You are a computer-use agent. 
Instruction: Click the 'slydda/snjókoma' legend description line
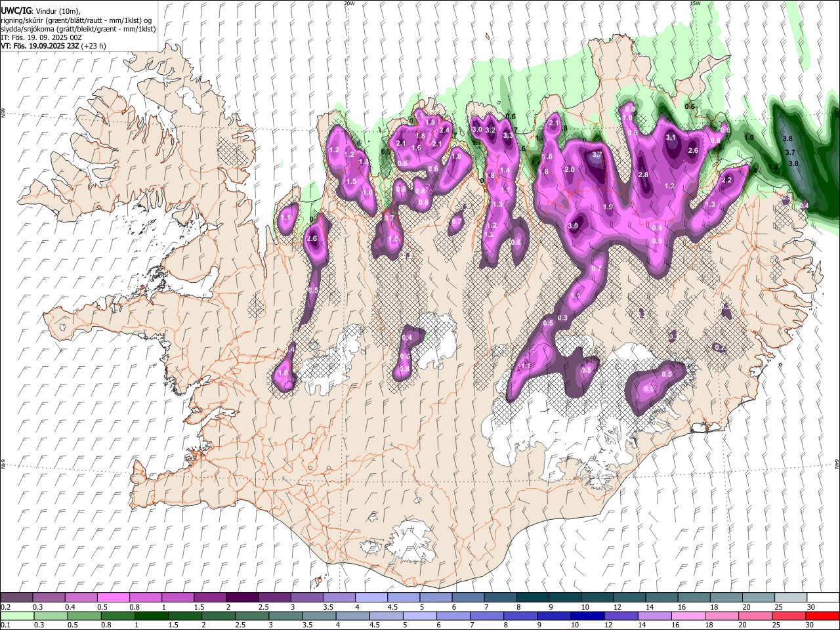pos(78,29)
